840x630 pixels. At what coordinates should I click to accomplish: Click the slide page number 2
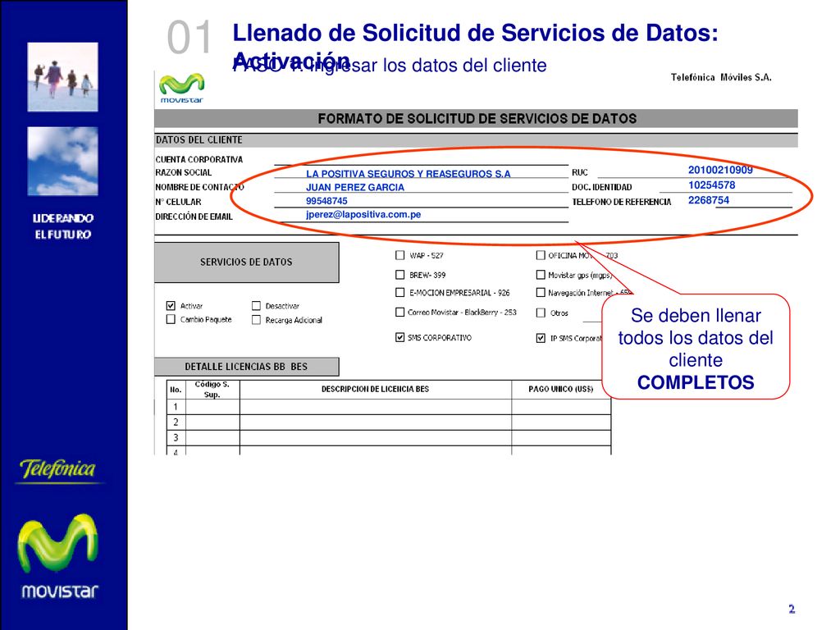pos(792,609)
